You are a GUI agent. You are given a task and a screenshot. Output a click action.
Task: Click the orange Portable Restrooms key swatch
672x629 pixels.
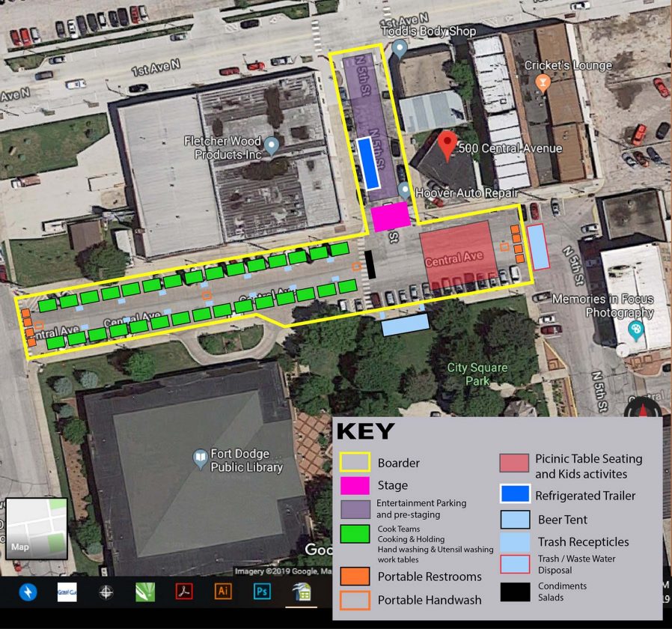(x=355, y=577)
